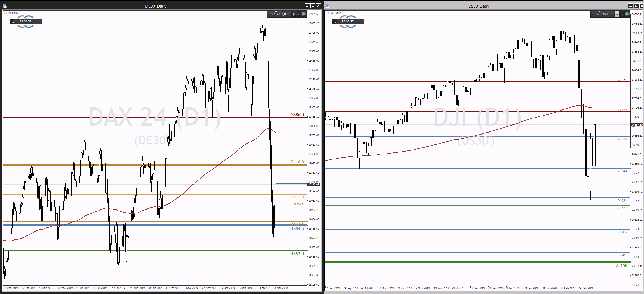The width and height of the screenshot is (644, 294).
Task: Maximize the US30 Daily chart window
Action: point(636,6)
